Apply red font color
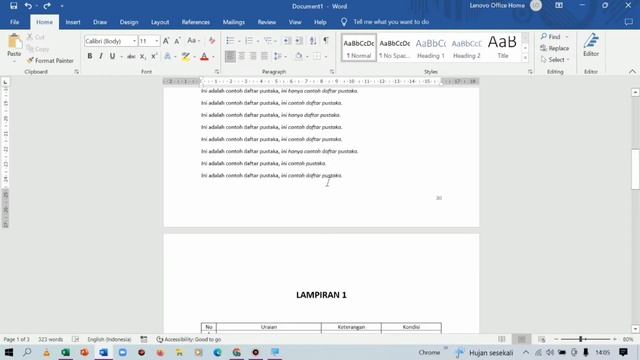This screenshot has height=360, width=640. point(204,56)
